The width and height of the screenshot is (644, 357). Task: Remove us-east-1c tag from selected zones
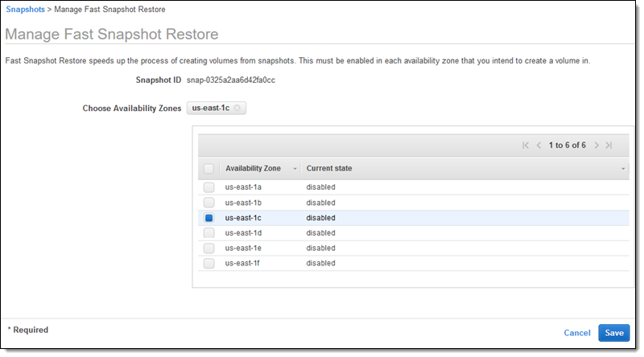click(x=237, y=108)
